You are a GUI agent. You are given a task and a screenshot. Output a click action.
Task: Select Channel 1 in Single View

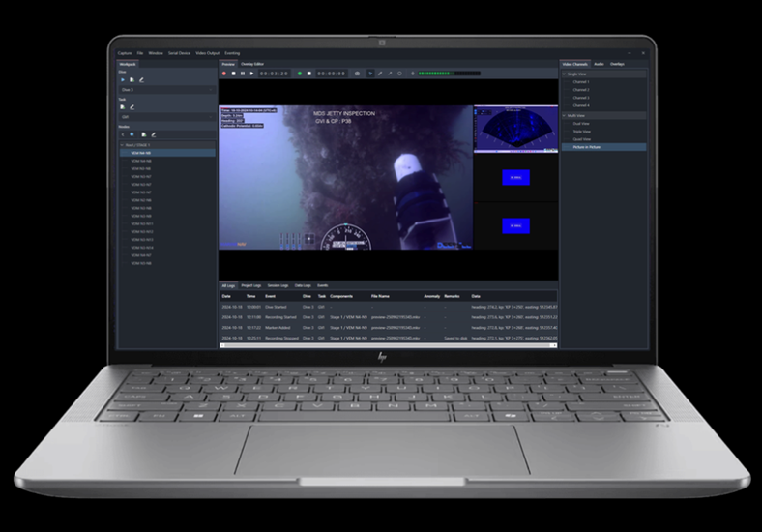(x=581, y=81)
